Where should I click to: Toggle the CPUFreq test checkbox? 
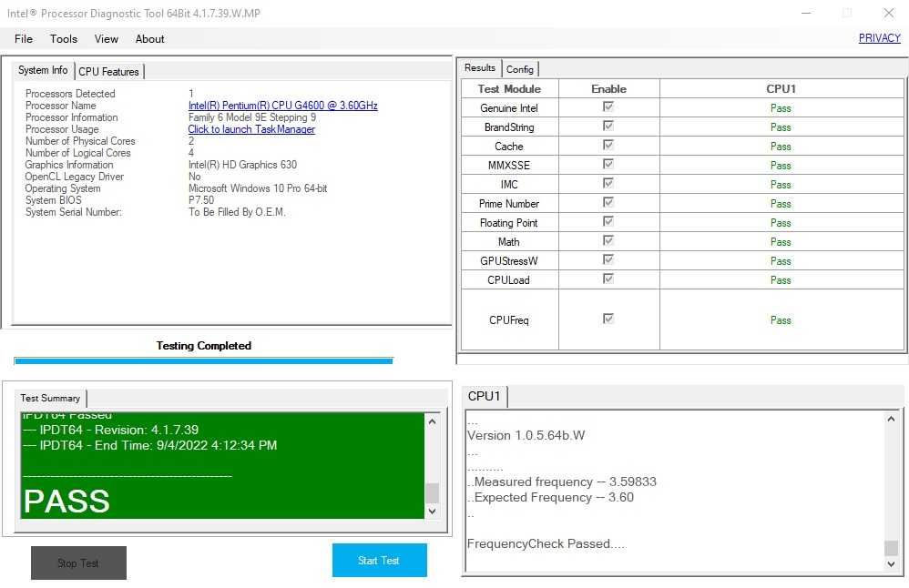(608, 319)
